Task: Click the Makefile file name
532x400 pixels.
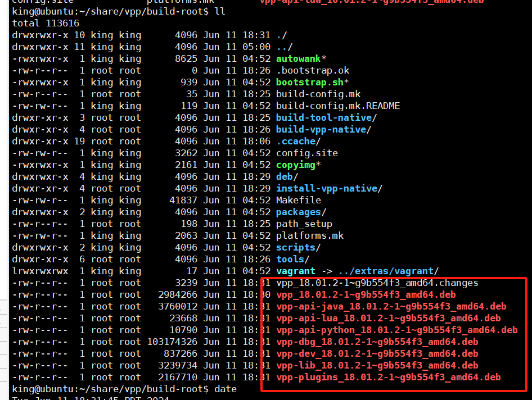Action: tap(299, 201)
